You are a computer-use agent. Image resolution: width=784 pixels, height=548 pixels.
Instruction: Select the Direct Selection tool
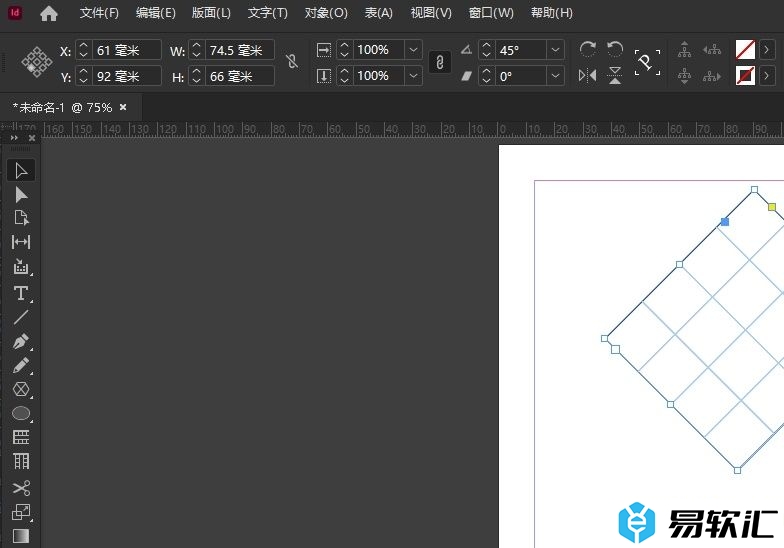point(21,194)
